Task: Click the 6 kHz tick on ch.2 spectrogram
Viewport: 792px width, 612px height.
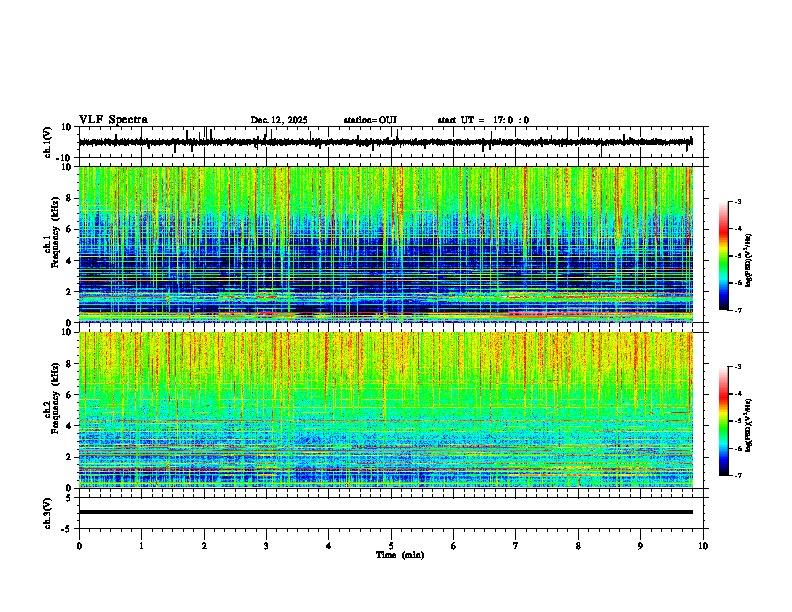Action: click(70, 395)
